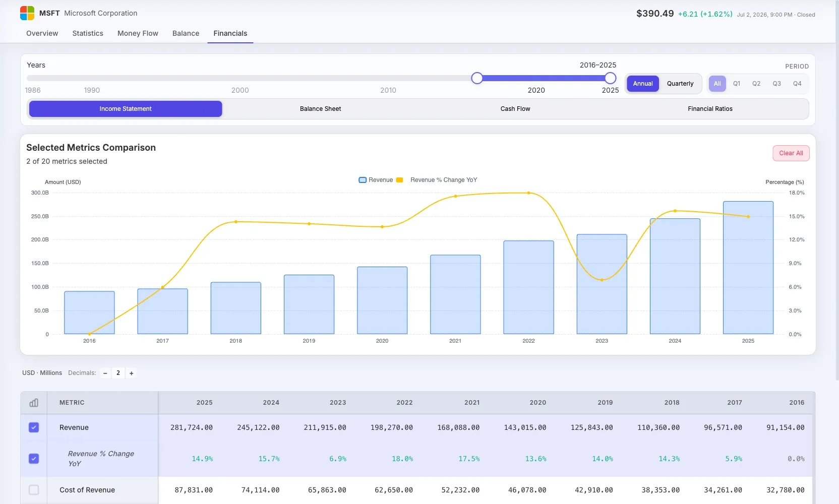Switch period to Quarterly

[x=680, y=84]
